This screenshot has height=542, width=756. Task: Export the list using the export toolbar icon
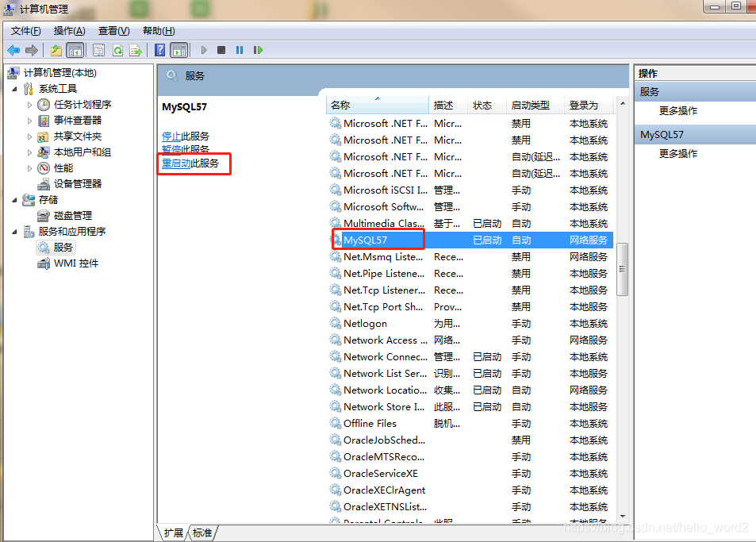pos(135,50)
